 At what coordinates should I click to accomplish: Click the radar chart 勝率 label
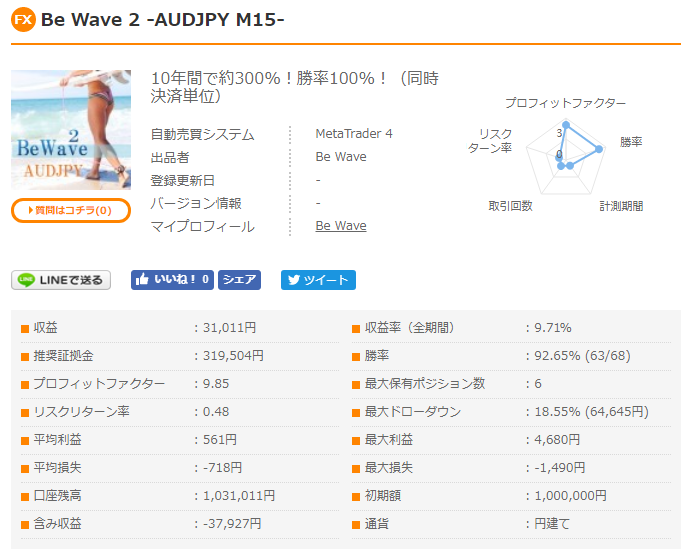631,142
